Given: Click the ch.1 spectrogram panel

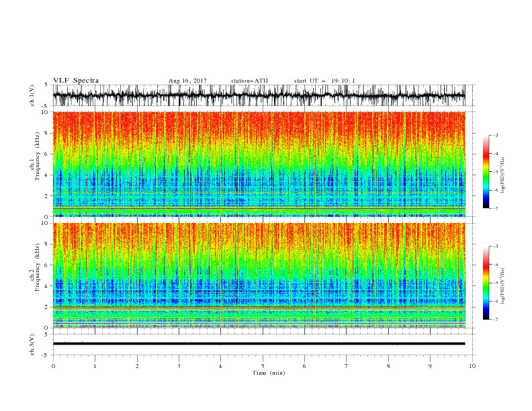Looking at the screenshot, I should click(x=259, y=164).
